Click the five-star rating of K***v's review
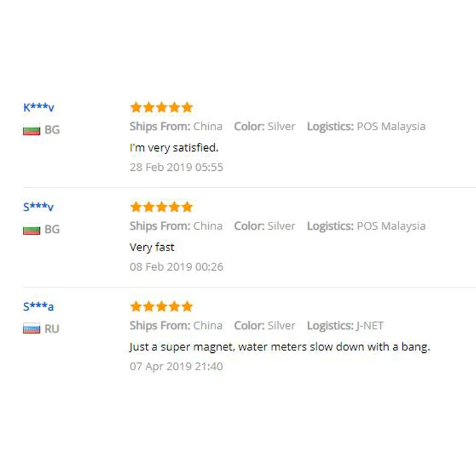The image size is (476, 476). tap(161, 107)
